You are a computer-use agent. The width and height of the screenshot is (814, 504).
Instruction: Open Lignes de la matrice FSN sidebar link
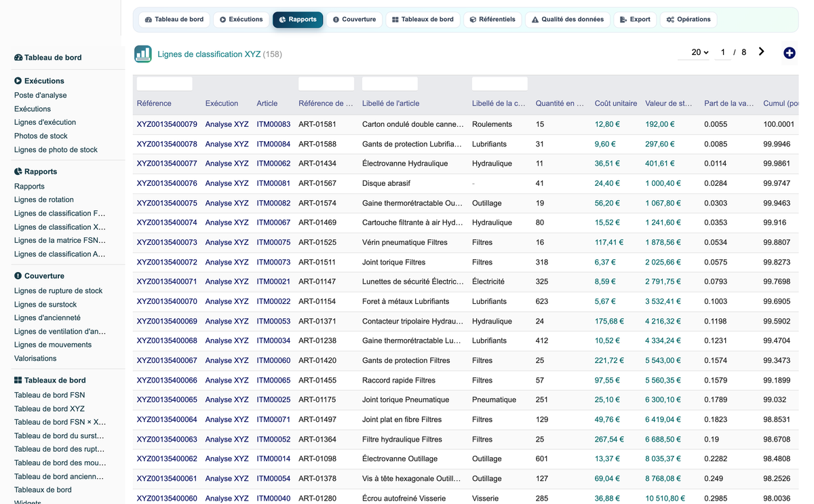[60, 240]
